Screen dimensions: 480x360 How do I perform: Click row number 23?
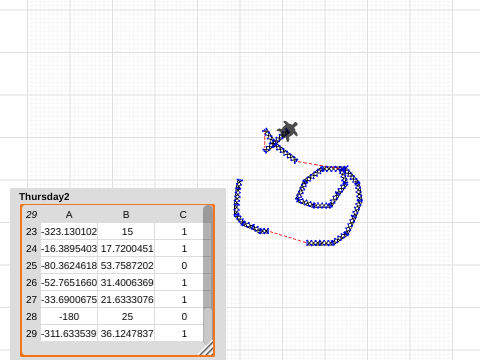point(31,232)
